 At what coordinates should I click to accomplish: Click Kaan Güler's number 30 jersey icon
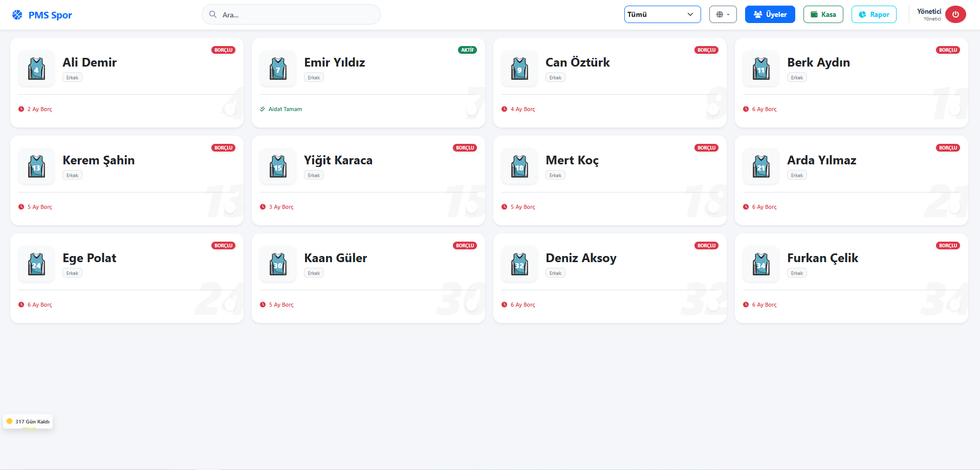point(278,264)
